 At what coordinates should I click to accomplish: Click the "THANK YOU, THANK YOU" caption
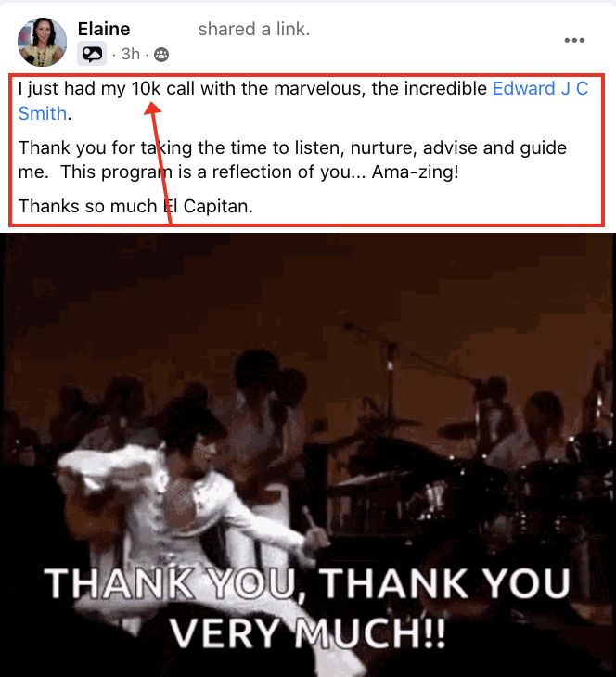tap(307, 583)
